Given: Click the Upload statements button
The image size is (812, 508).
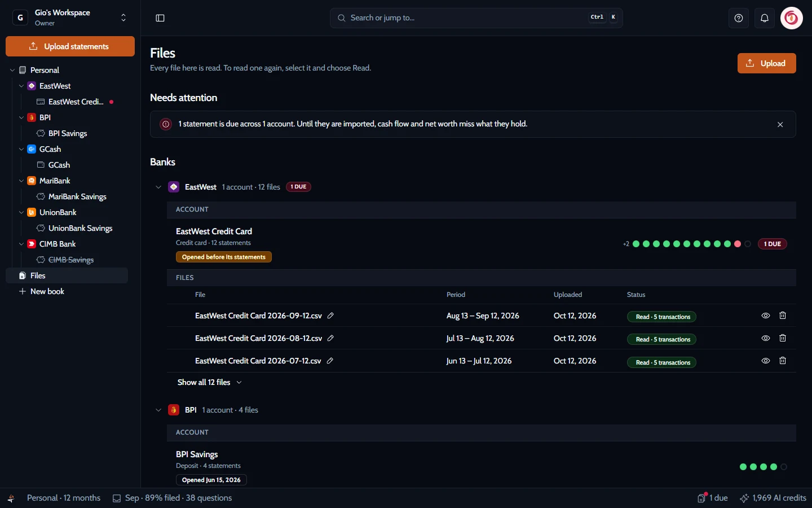Looking at the screenshot, I should 70,46.
